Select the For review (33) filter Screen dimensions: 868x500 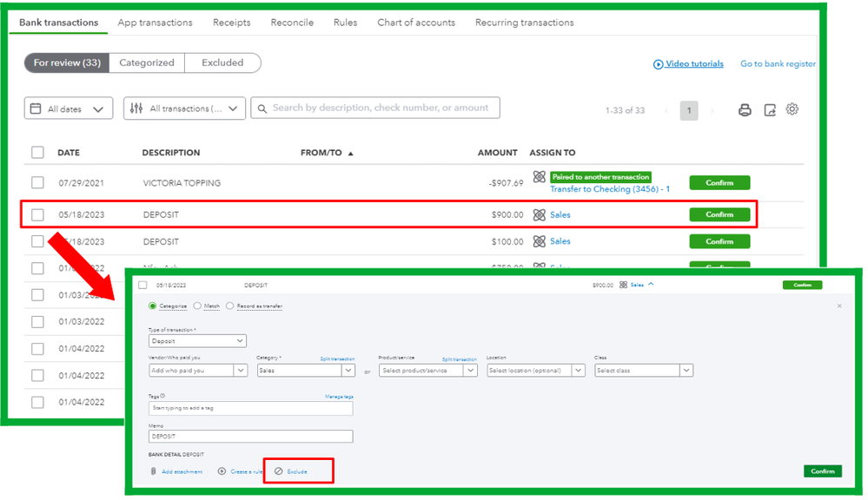pos(67,63)
